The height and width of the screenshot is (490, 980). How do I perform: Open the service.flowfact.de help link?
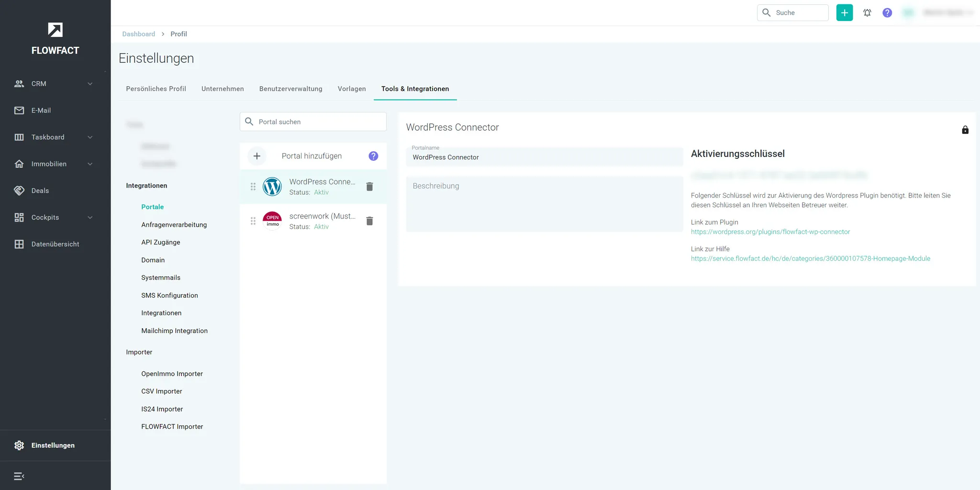click(x=811, y=258)
